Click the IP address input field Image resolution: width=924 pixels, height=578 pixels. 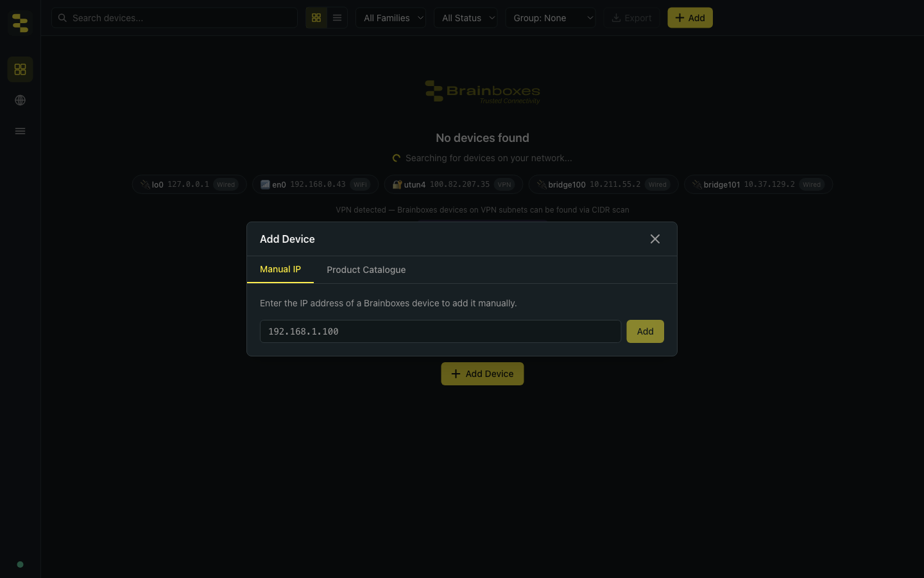[x=440, y=331]
